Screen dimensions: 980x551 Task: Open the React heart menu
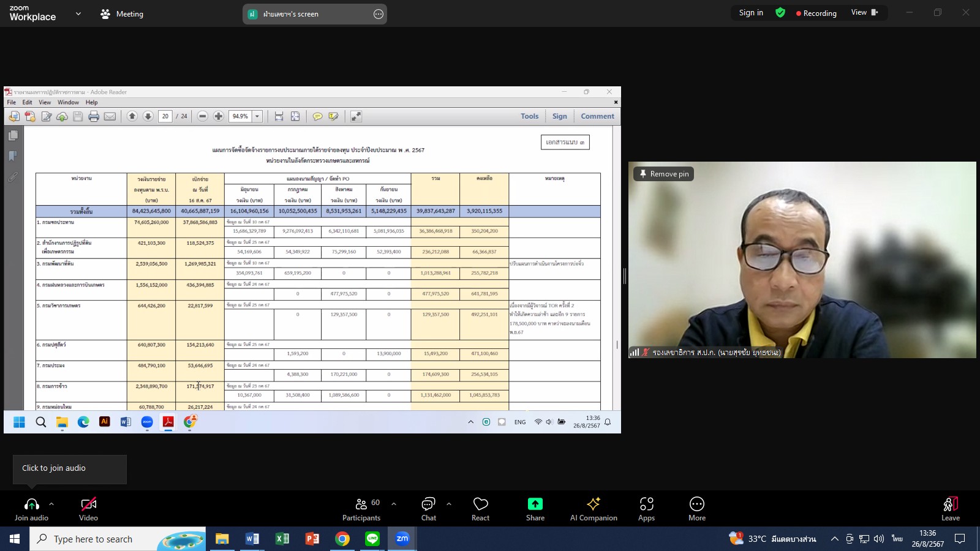pos(481,509)
